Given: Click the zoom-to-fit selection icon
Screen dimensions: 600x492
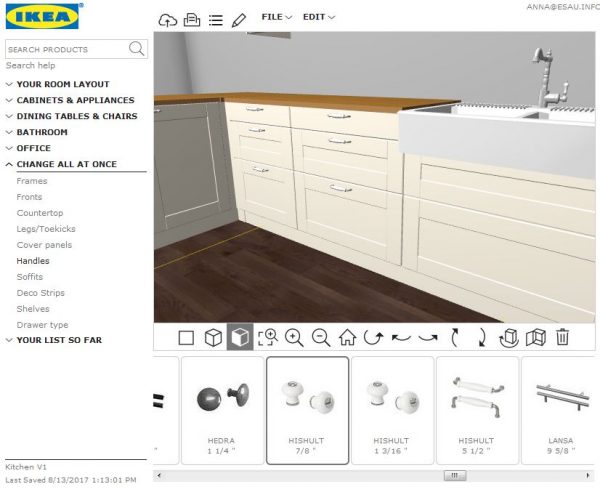Looking at the screenshot, I should coord(267,338).
